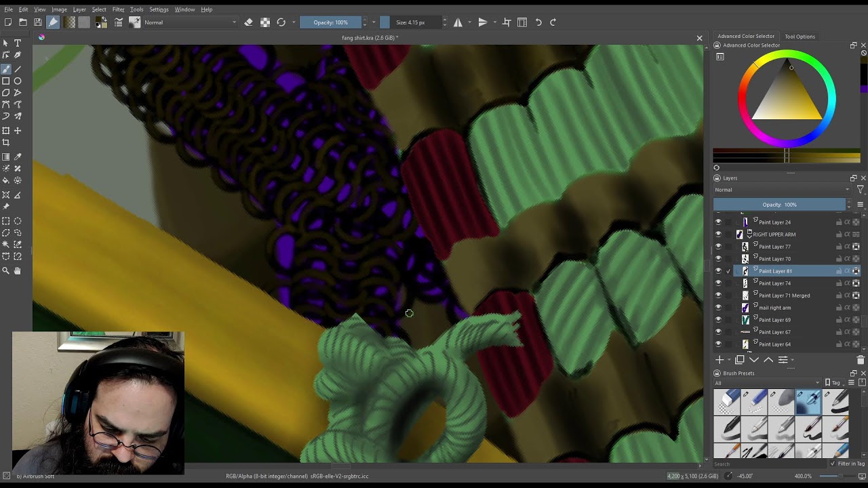Select Paint Layer 74 in layers list

click(x=774, y=283)
